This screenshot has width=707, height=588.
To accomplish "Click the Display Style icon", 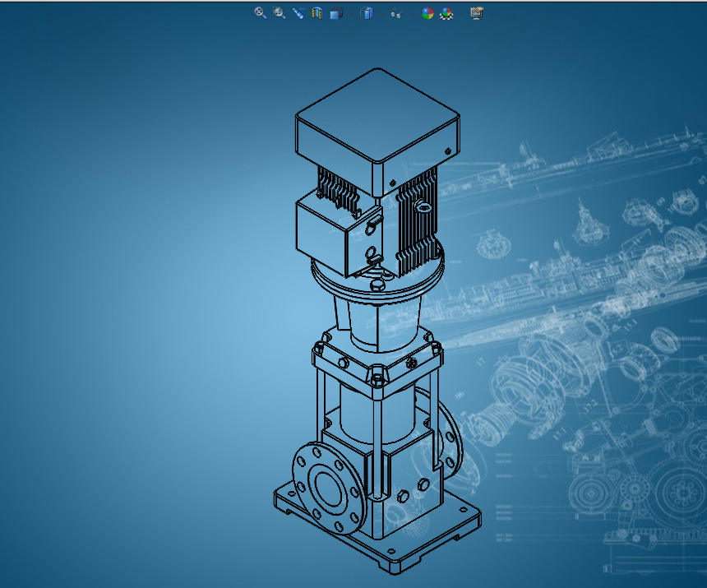I will (x=367, y=13).
